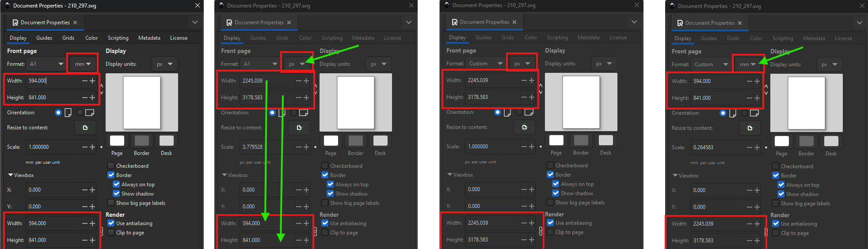Open Format A1 dropdown in leftmost dialog
This screenshot has height=249, width=868.
tap(46, 64)
